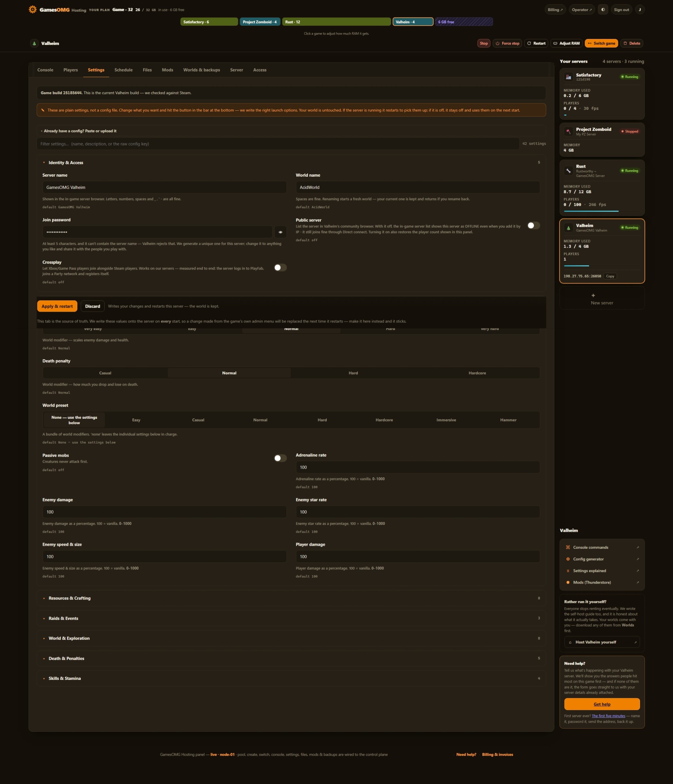This screenshot has height=784, width=673.
Task: Open Console commands resource link
Action: 602,547
